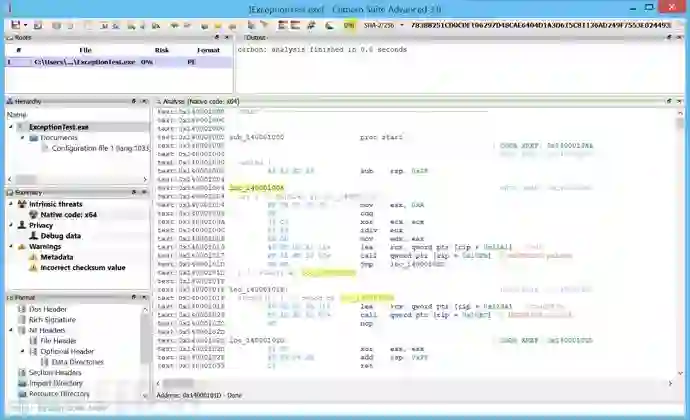Click the hash symbol toolbar icon
Screen dimensions: 690x420
[x=312, y=26]
